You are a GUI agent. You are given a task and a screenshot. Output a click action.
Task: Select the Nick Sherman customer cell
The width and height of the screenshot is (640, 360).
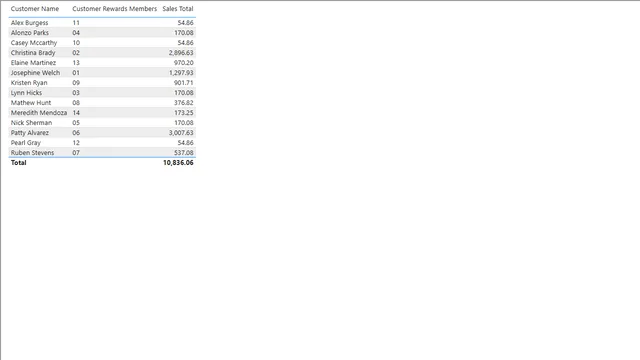click(x=31, y=123)
